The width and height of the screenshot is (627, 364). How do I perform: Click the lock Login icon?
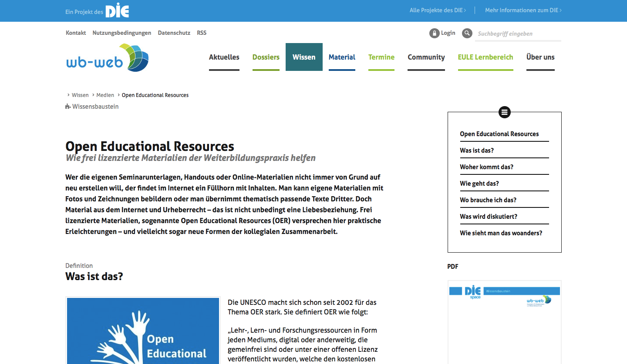[x=434, y=33]
